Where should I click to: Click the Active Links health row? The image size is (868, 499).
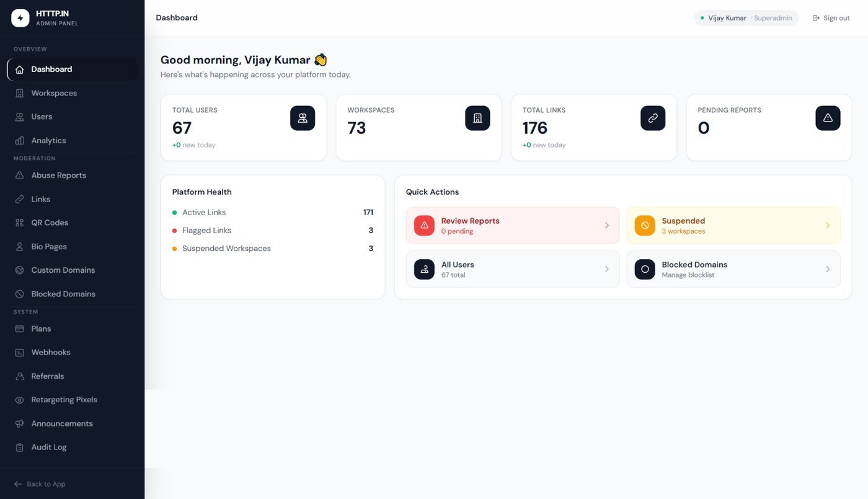pyautogui.click(x=273, y=212)
